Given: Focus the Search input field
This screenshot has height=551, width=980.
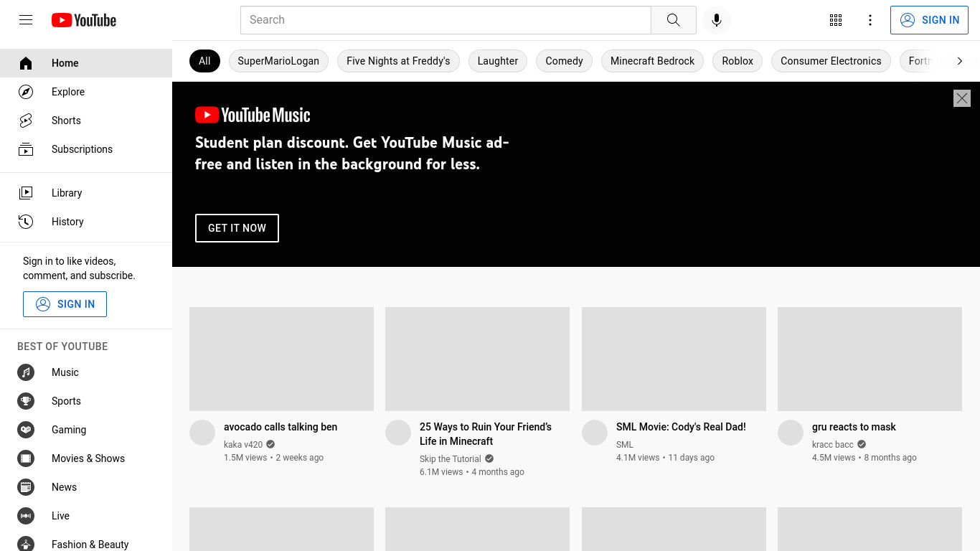Looking at the screenshot, I should pyautogui.click(x=446, y=20).
